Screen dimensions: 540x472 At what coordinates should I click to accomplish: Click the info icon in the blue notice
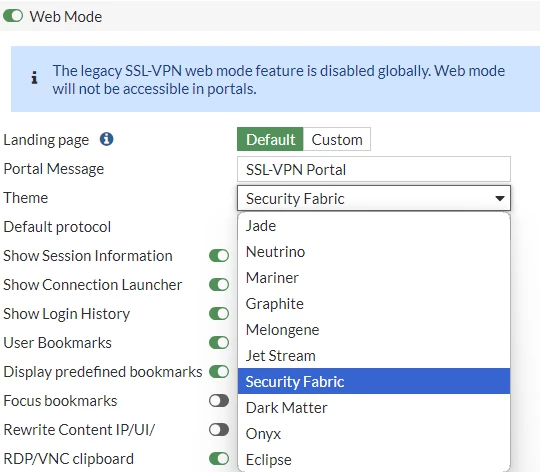pos(34,78)
